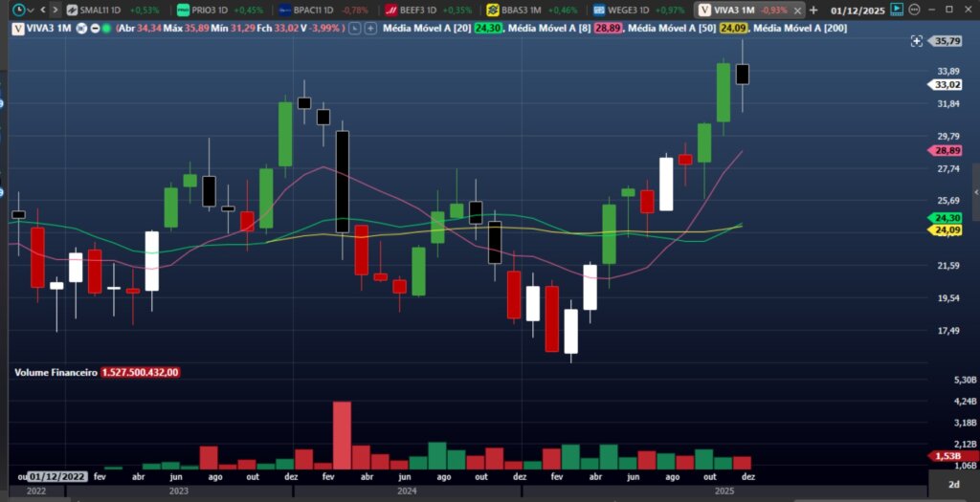Click the crosshair icon near price 35,79
Viewport: 980px width, 502px height.
(x=917, y=41)
